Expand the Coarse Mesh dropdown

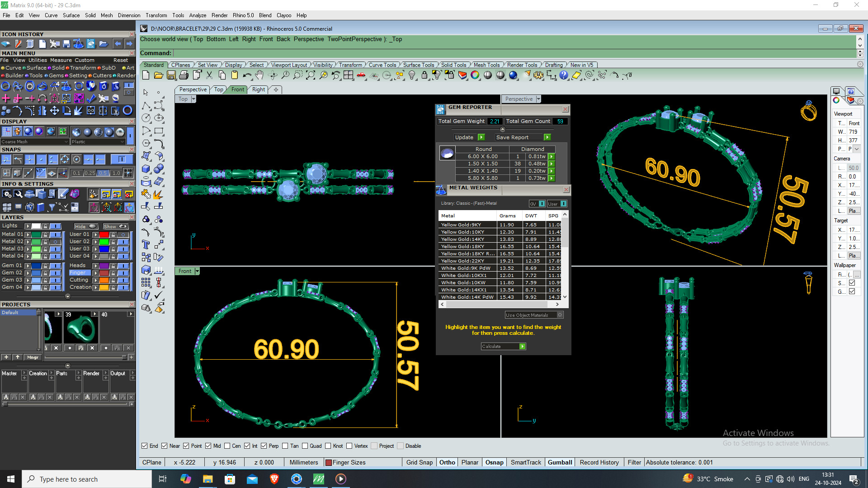[x=66, y=142]
